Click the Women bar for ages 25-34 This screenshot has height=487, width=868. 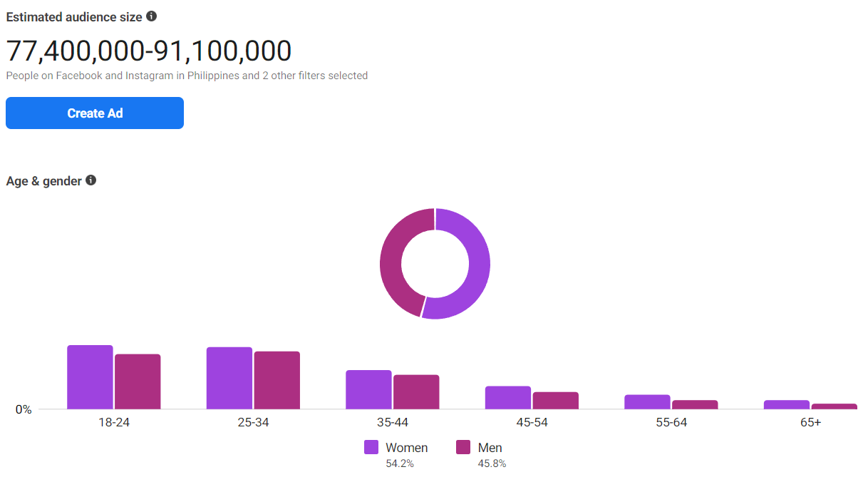229,378
